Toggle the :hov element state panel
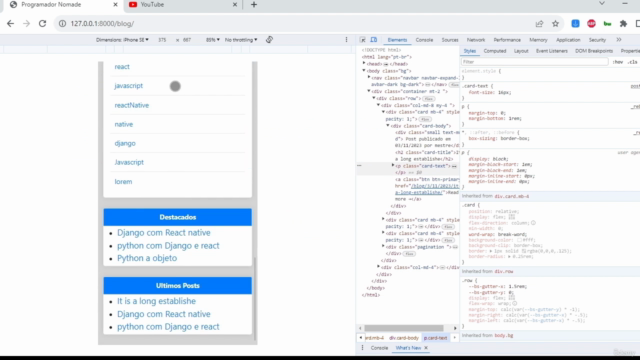The width and height of the screenshot is (640, 360). click(x=618, y=62)
